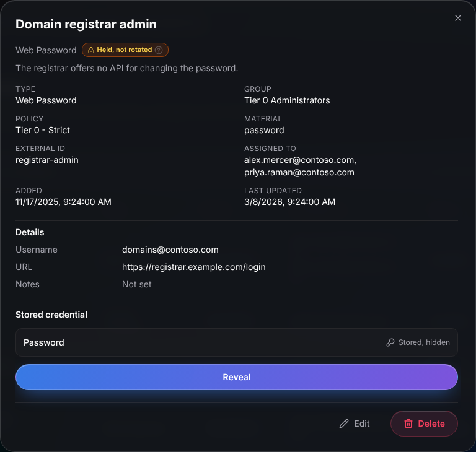Click the group value Tier 0 Administrators
Image resolution: width=476 pixels, height=452 pixels.
coord(287,100)
